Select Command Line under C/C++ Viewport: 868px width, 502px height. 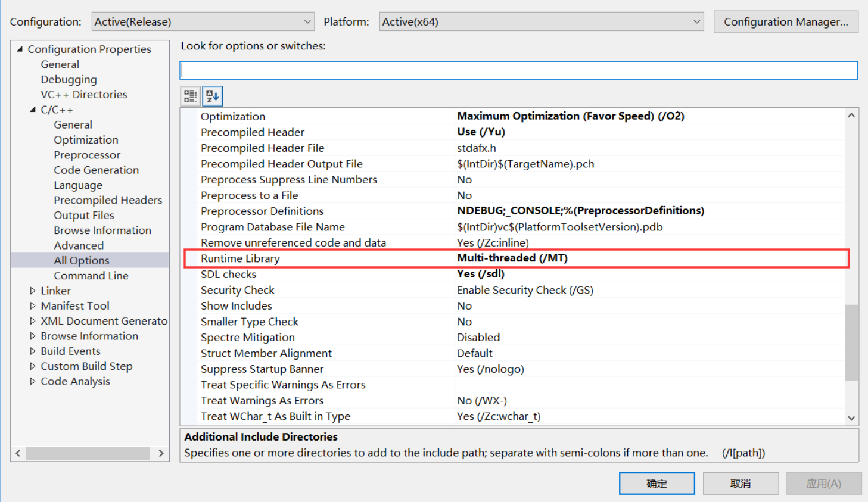pyautogui.click(x=91, y=276)
